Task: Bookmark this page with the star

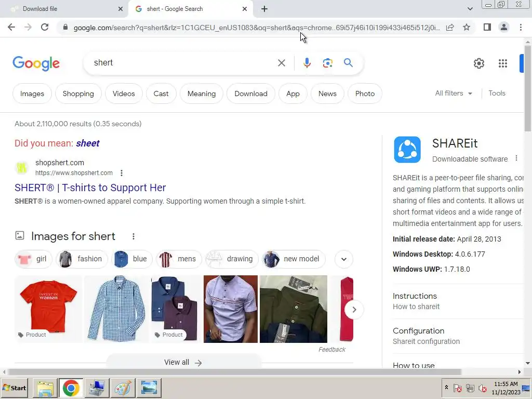Action: (467, 27)
